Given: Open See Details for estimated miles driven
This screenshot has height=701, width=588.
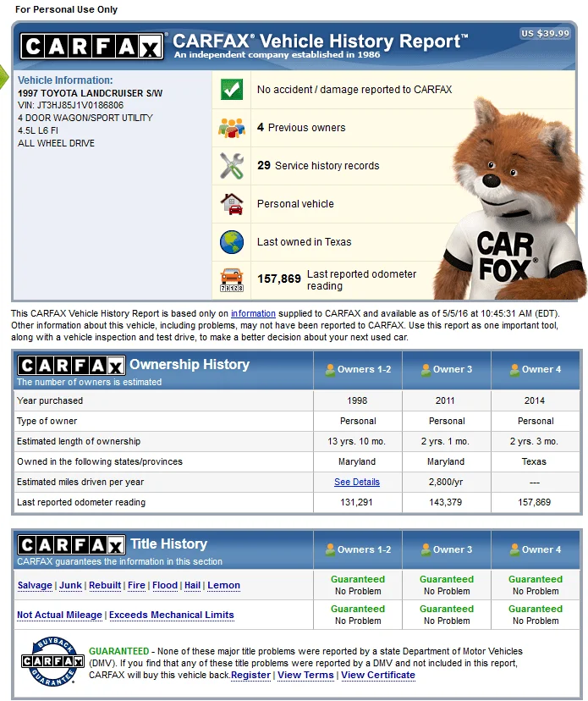Looking at the screenshot, I should (x=357, y=482).
